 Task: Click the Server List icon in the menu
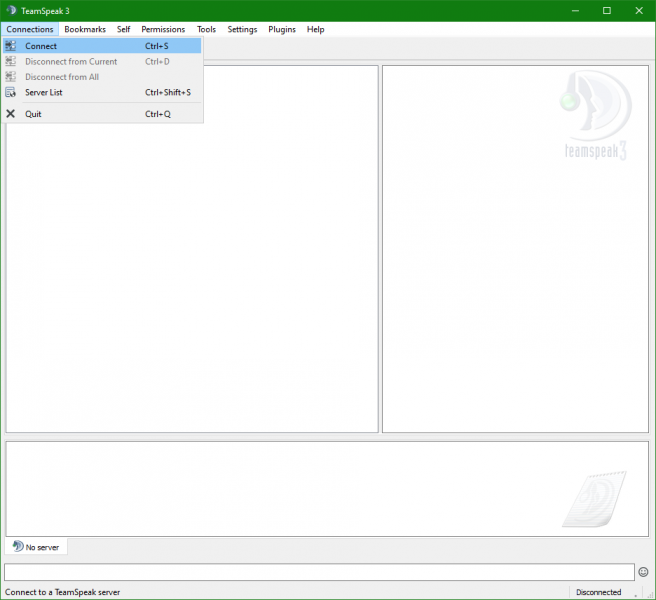point(10,92)
